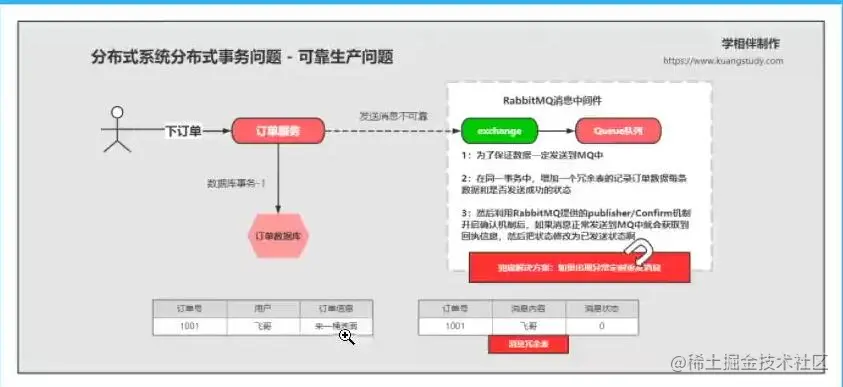Image resolution: width=843 pixels, height=387 pixels.
Task: Click 飞哥 under the 消息内容 header
Action: [x=528, y=326]
